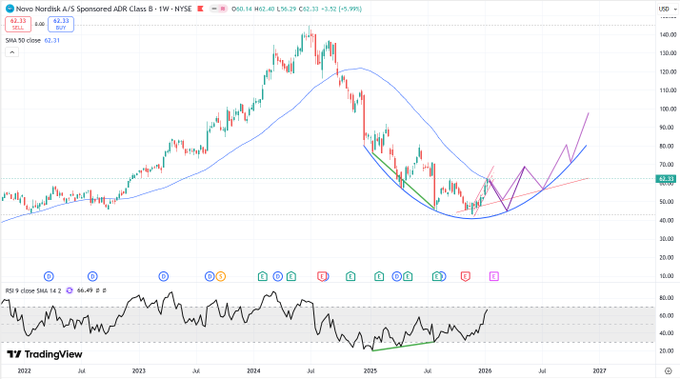Click the 80.00 level on the RSI scale
The width and height of the screenshot is (680, 379).
pyautogui.click(x=668, y=298)
